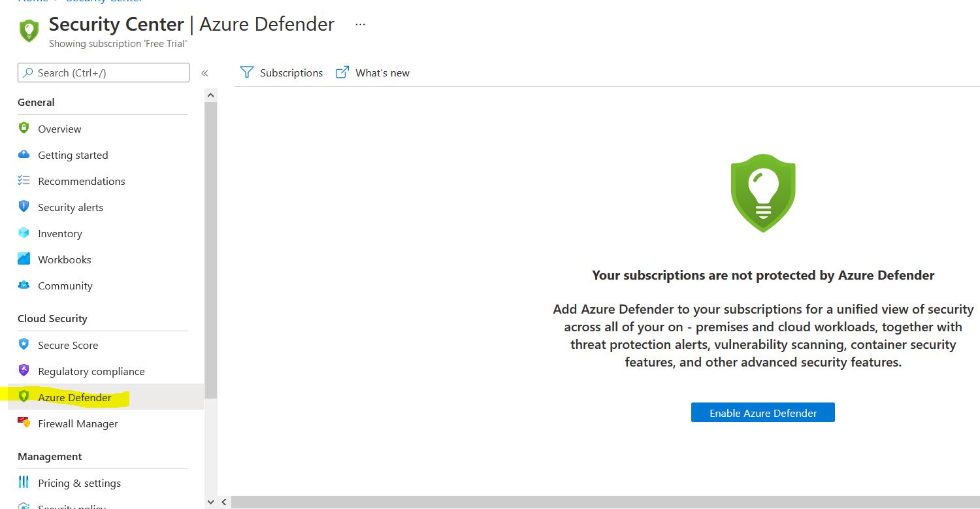Click the sidebar scroll down arrow
The width and height of the screenshot is (980, 509).
pos(210,502)
